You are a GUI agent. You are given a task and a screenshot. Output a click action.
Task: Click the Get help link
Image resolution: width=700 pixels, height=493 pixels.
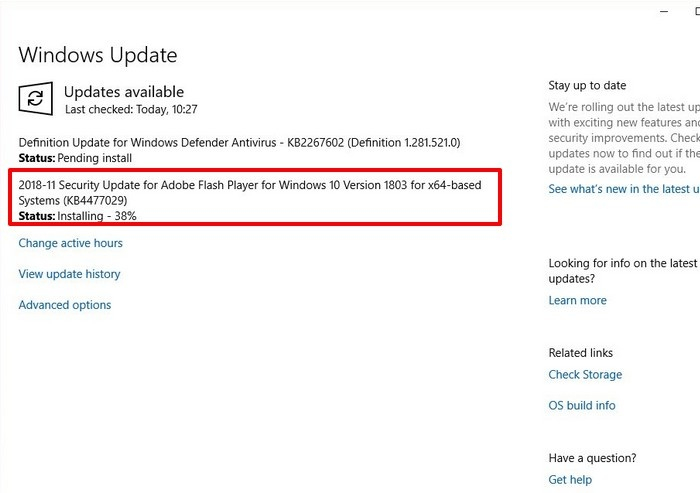tap(571, 481)
